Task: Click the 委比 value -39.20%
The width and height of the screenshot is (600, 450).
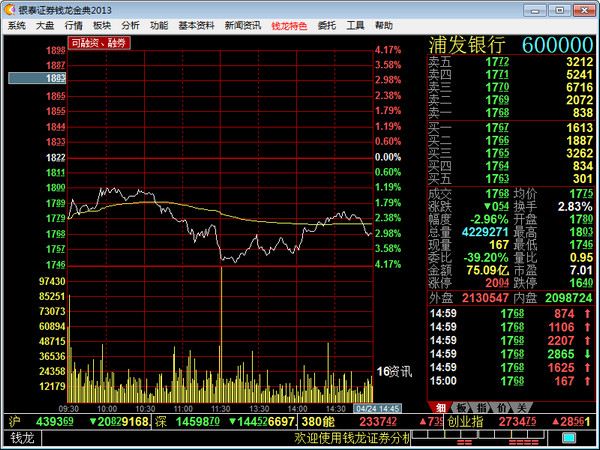Action: coord(486,258)
